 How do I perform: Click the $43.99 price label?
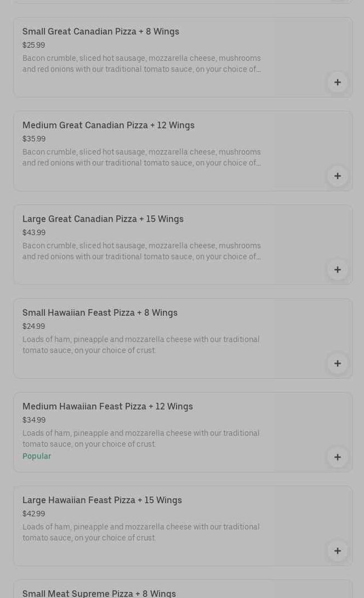coord(34,233)
